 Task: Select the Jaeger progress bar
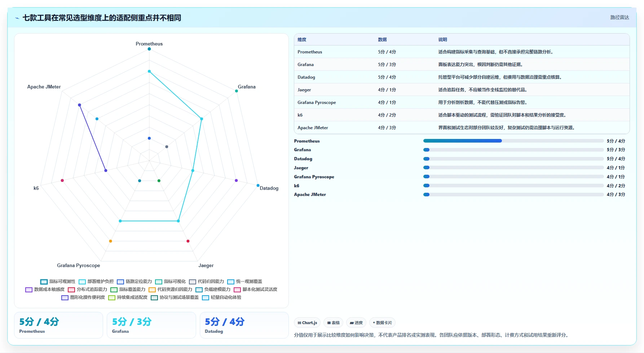click(513, 167)
